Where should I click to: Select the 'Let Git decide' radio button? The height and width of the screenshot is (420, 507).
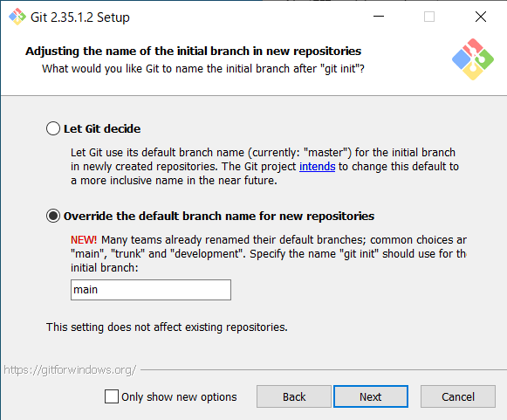coord(53,128)
